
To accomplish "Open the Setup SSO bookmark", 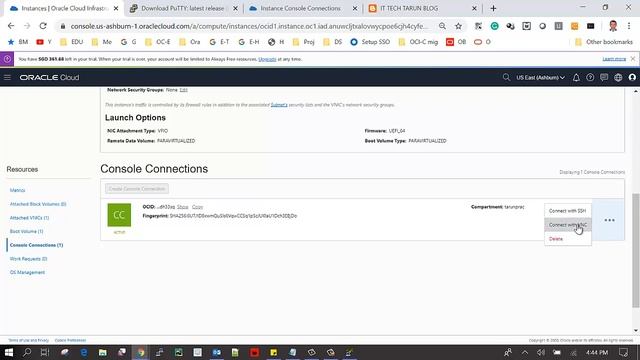I will pyautogui.click(x=370, y=42).
